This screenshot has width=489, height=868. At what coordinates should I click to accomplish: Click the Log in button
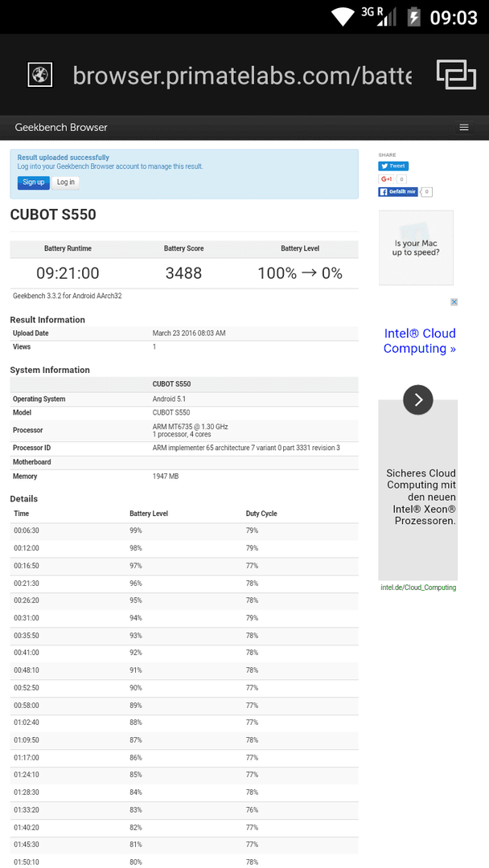click(x=65, y=182)
